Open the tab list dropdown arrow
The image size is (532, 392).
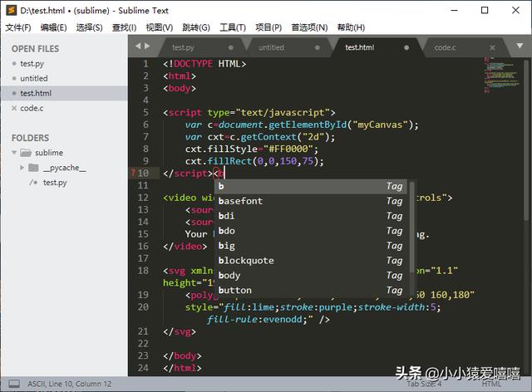(520, 46)
